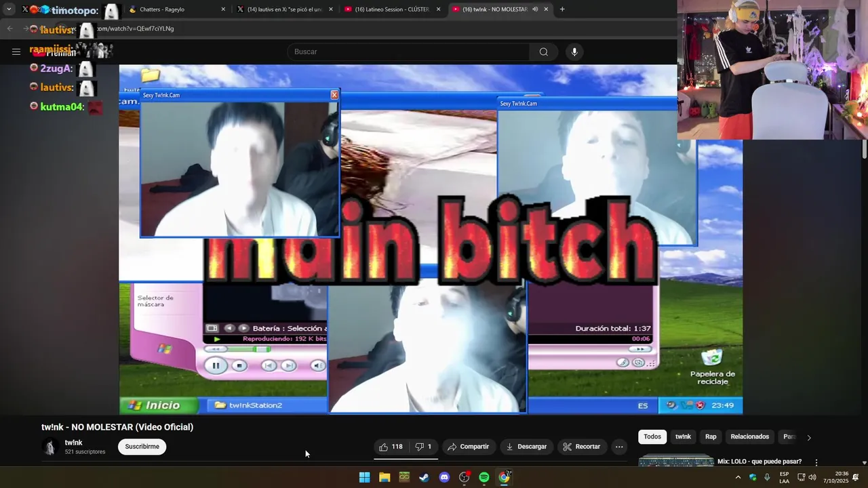
Task: Select the Todos filter chip
Action: point(652,436)
